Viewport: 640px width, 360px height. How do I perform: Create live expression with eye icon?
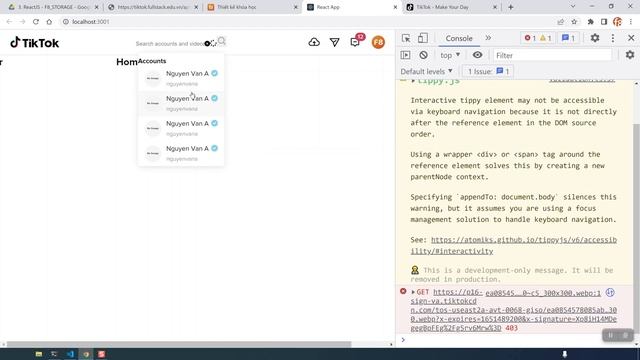[x=477, y=55]
